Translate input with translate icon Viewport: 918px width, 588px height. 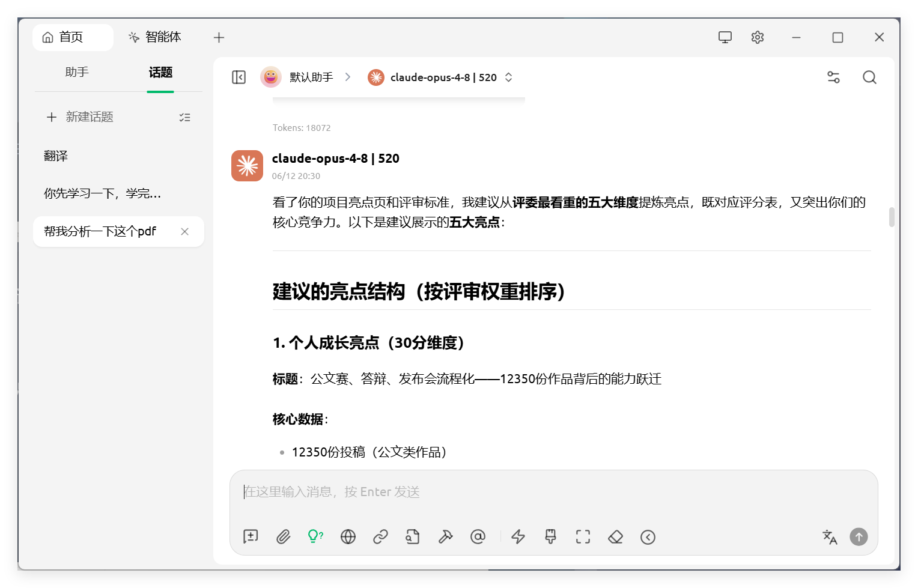tap(830, 537)
